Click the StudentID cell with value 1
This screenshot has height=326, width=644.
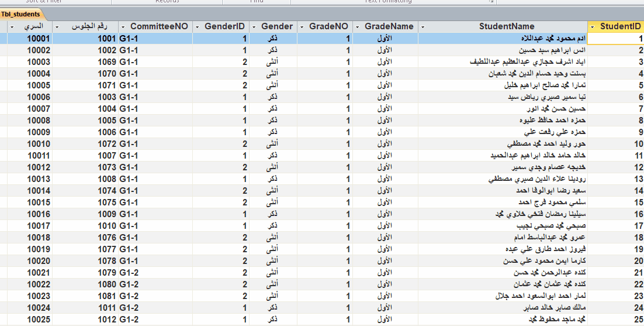click(x=615, y=39)
